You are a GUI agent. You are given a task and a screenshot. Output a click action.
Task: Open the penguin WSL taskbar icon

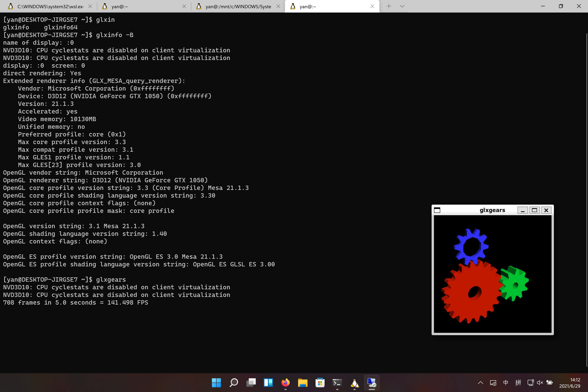point(355,383)
